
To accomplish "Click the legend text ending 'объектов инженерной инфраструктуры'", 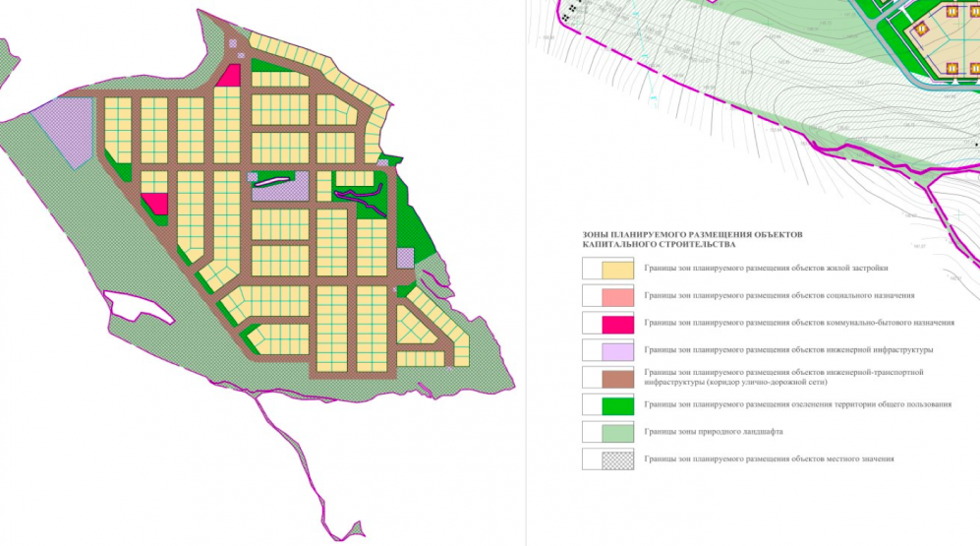I will [788, 350].
